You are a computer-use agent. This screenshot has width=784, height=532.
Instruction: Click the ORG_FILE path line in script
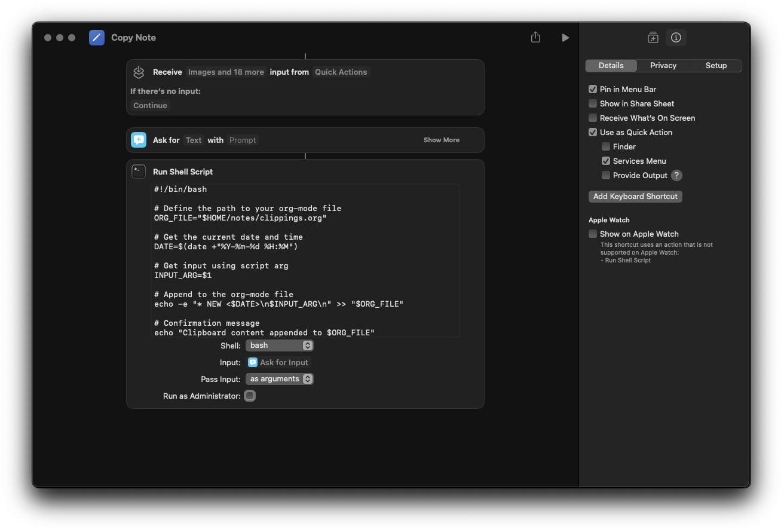pos(240,218)
